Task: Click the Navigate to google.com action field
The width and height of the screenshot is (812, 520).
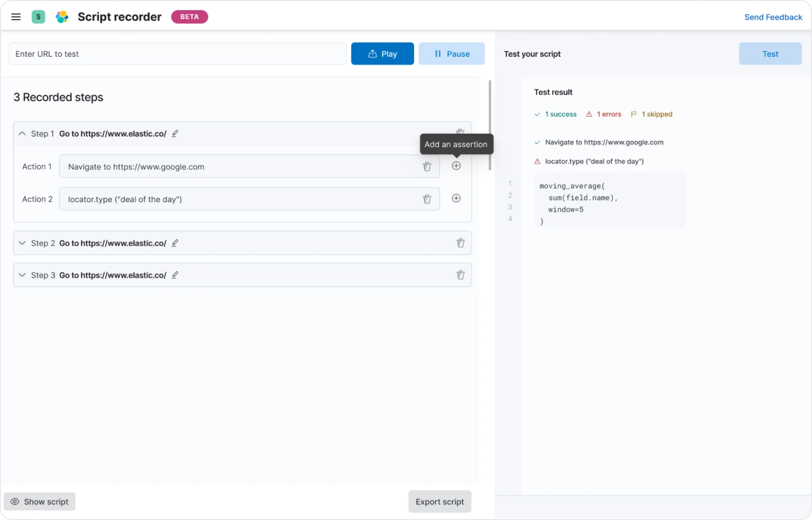Action: pos(249,166)
